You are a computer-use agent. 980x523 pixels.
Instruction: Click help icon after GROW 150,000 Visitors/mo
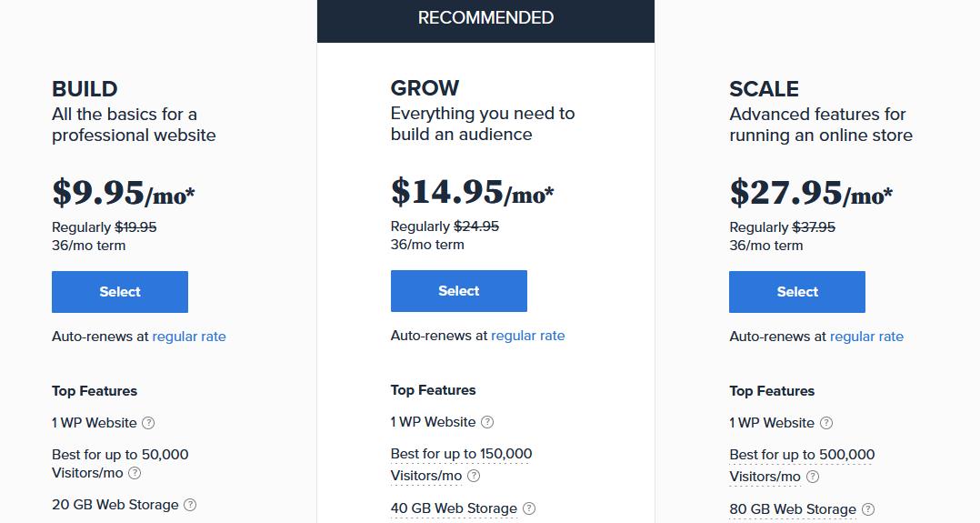click(474, 476)
